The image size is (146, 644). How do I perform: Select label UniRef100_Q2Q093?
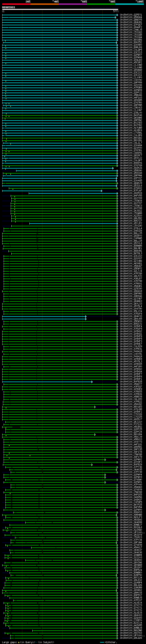pos(131,618)
